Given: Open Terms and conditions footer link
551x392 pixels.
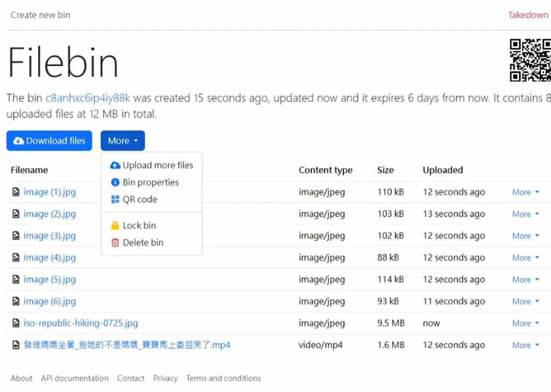Looking at the screenshot, I should tap(223, 379).
